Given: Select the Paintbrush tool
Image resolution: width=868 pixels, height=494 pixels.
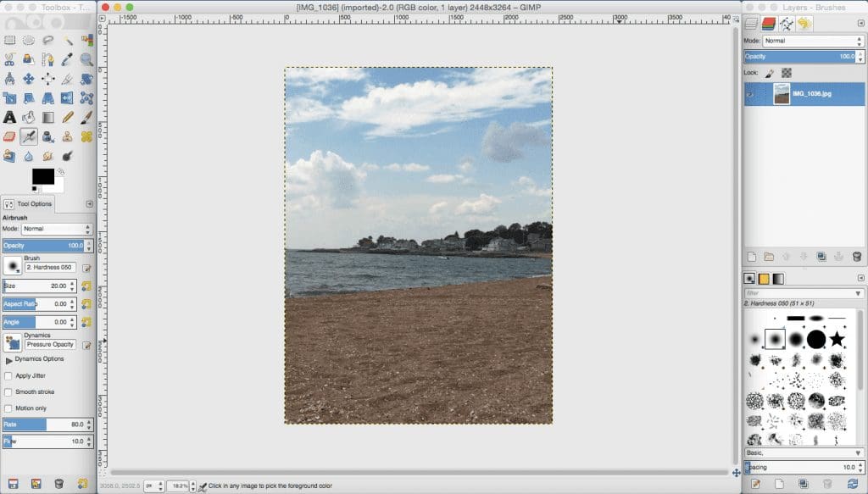Looking at the screenshot, I should [x=87, y=117].
